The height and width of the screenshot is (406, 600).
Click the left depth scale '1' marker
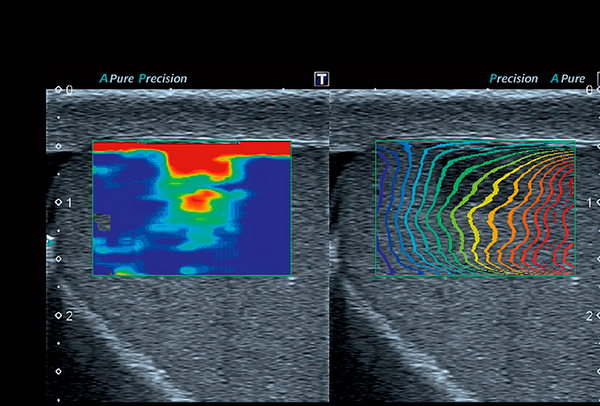pyautogui.click(x=64, y=203)
